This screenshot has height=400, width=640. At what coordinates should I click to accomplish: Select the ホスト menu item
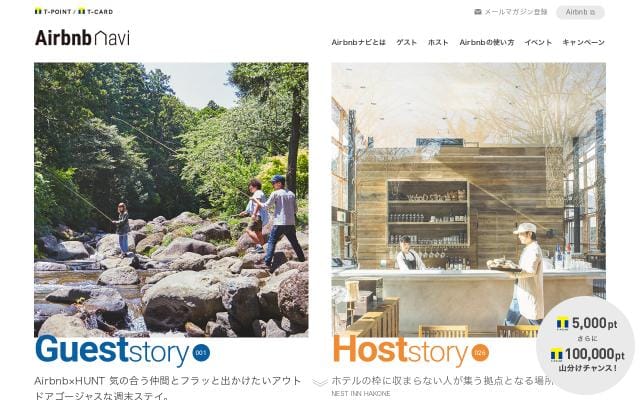[438, 42]
